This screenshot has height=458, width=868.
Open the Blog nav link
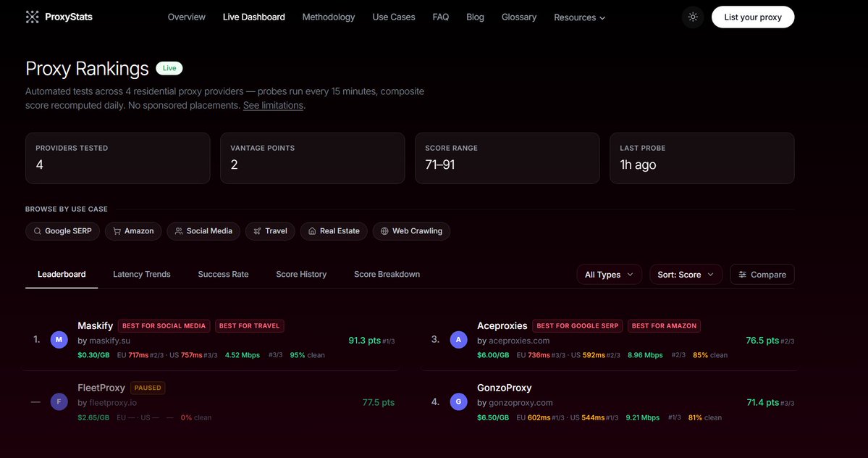(475, 17)
